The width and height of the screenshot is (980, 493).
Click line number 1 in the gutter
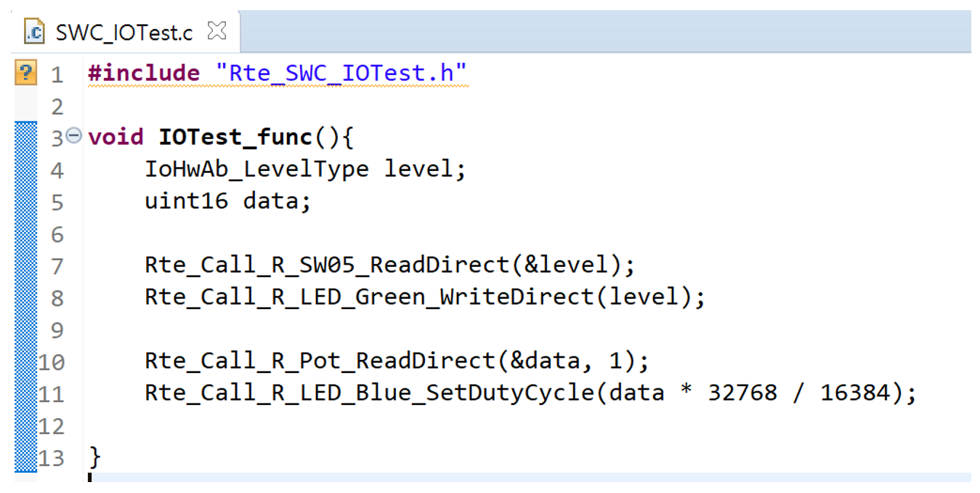[x=57, y=74]
